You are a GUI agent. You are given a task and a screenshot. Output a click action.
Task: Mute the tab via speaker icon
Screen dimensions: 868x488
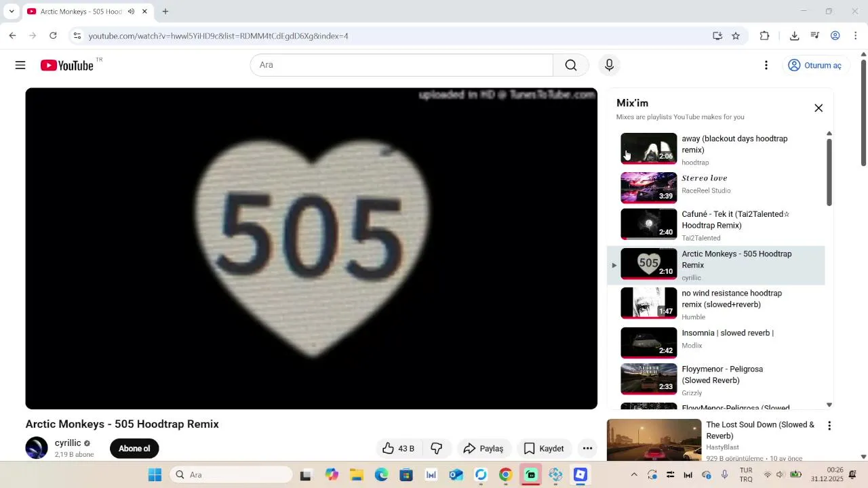click(x=131, y=12)
